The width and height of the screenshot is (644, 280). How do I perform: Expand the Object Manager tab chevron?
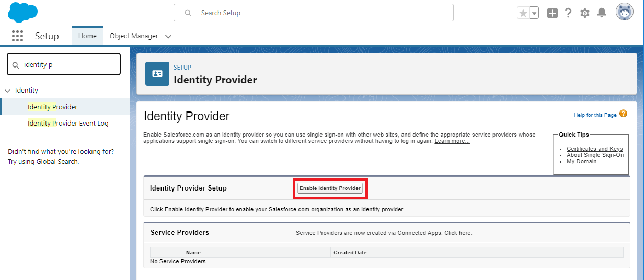168,37
